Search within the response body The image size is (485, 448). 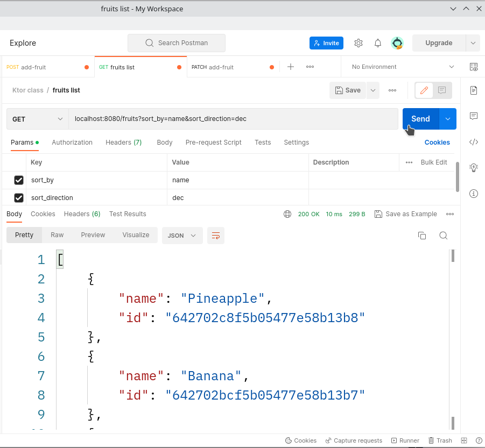click(x=443, y=236)
